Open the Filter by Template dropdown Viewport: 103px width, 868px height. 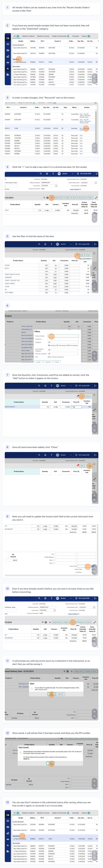point(63,354)
